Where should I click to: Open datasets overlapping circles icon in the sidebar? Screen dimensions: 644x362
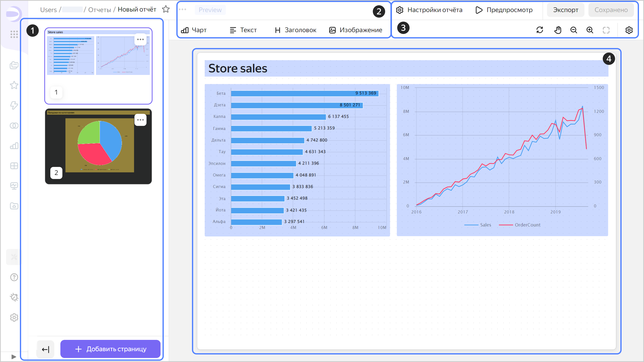pos(14,125)
